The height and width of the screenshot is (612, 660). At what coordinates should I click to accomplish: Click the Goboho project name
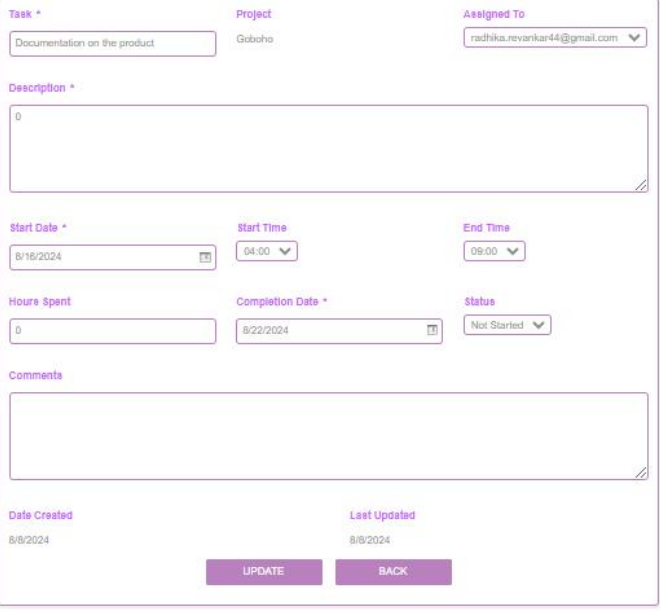click(254, 39)
